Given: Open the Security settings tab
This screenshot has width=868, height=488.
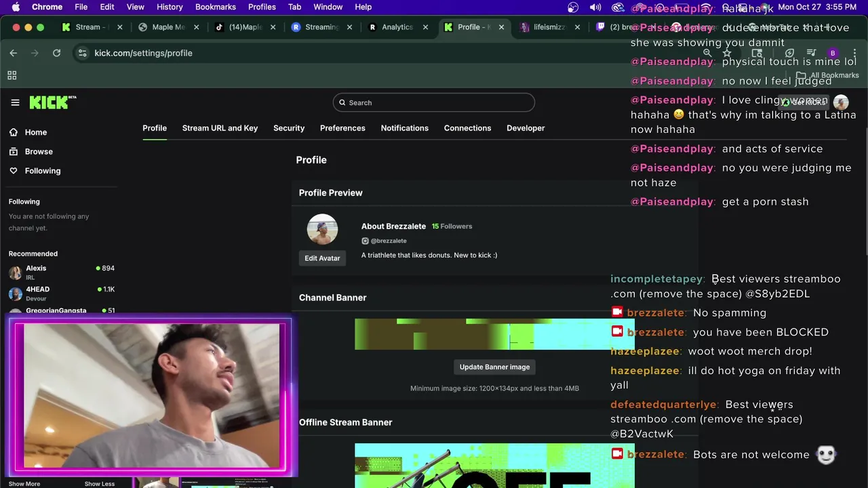Looking at the screenshot, I should (x=289, y=128).
